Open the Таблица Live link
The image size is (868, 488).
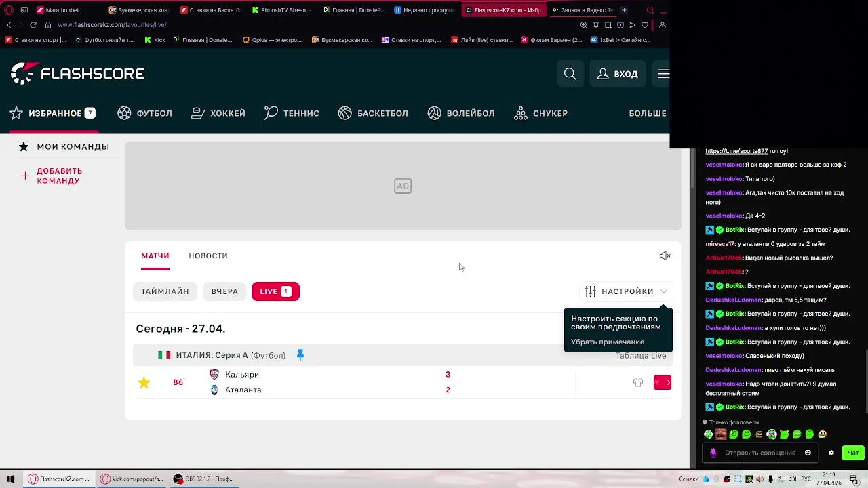641,355
